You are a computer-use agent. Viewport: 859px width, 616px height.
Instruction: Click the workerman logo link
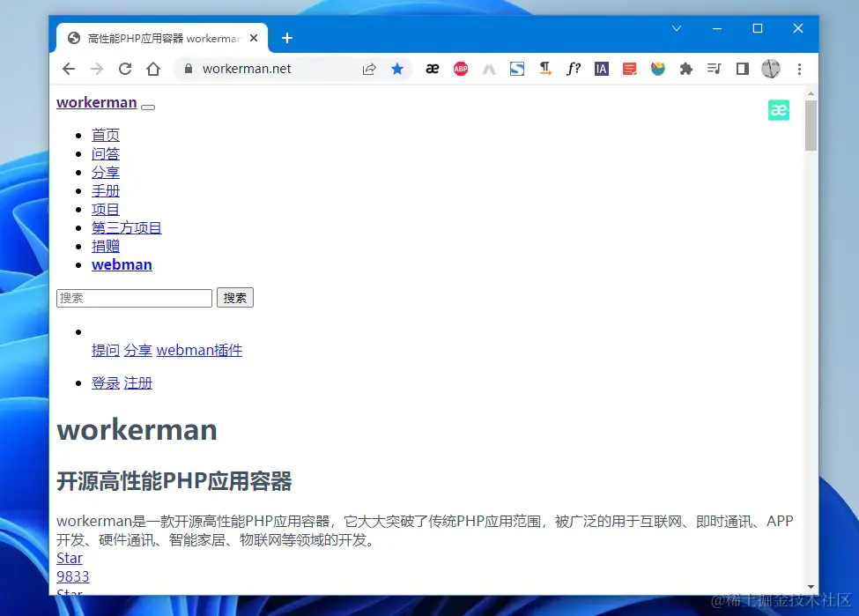[96, 102]
